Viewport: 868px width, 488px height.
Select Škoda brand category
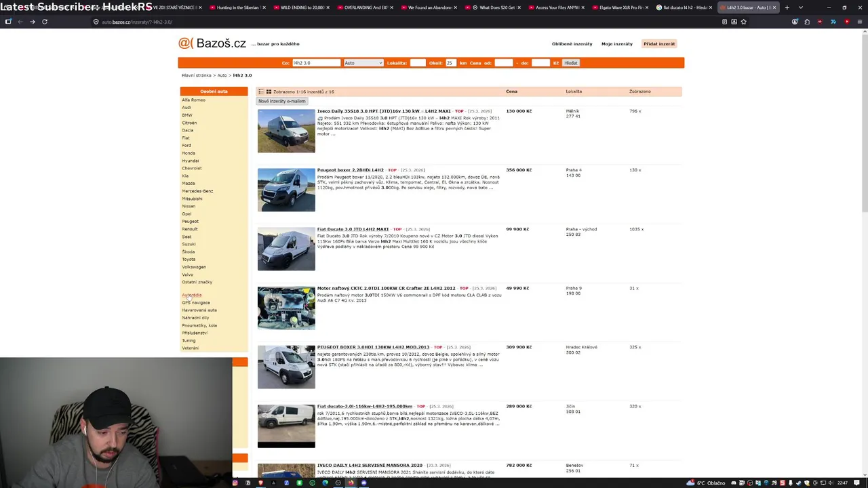tap(188, 251)
